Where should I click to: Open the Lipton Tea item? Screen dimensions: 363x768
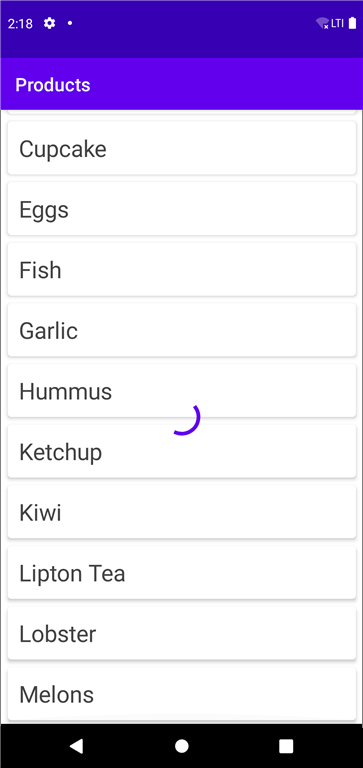tap(182, 573)
